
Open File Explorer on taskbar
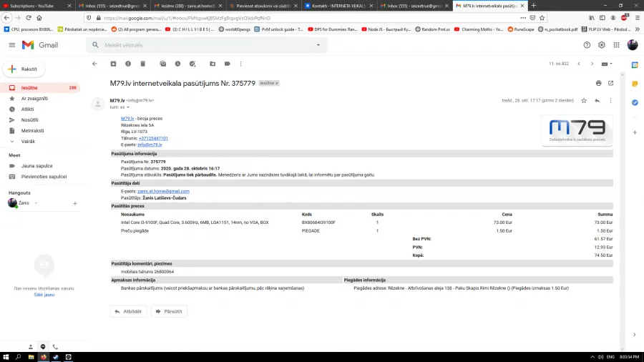tap(31, 357)
